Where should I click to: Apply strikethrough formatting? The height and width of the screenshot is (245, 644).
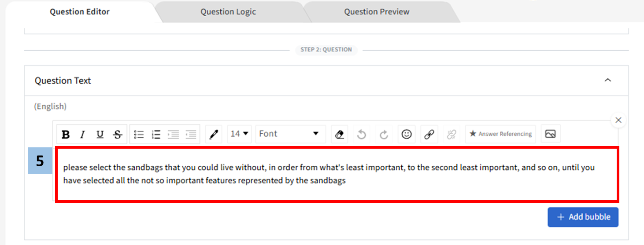(x=118, y=134)
